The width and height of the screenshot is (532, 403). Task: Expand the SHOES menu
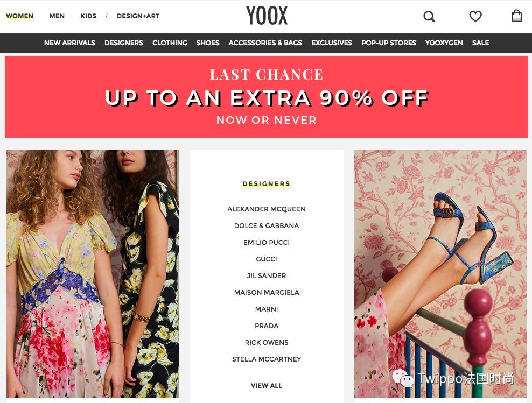click(208, 43)
